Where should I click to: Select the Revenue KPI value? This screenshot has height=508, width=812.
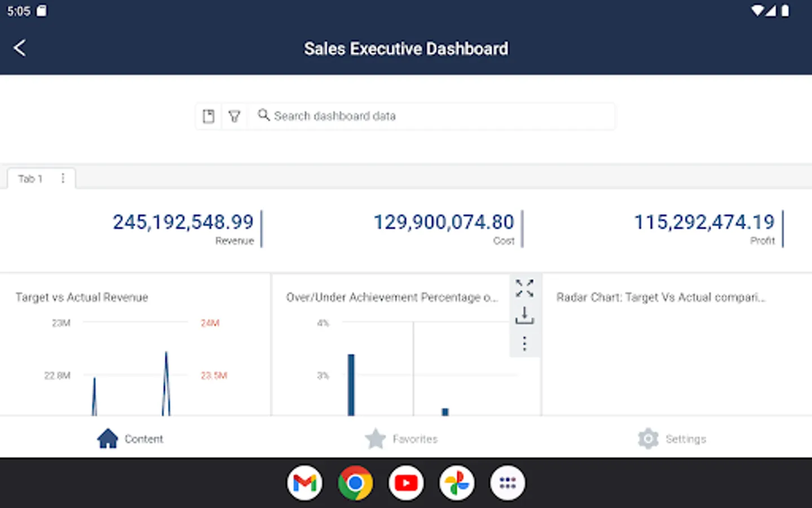pos(183,222)
